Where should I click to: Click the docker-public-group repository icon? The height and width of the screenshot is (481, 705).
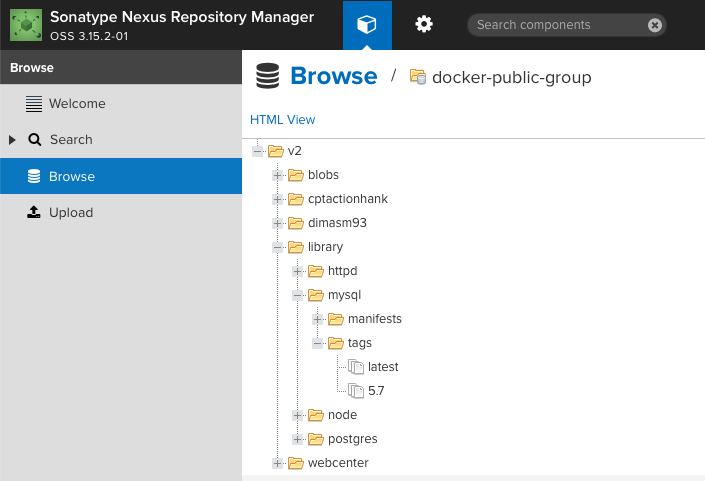coord(418,76)
